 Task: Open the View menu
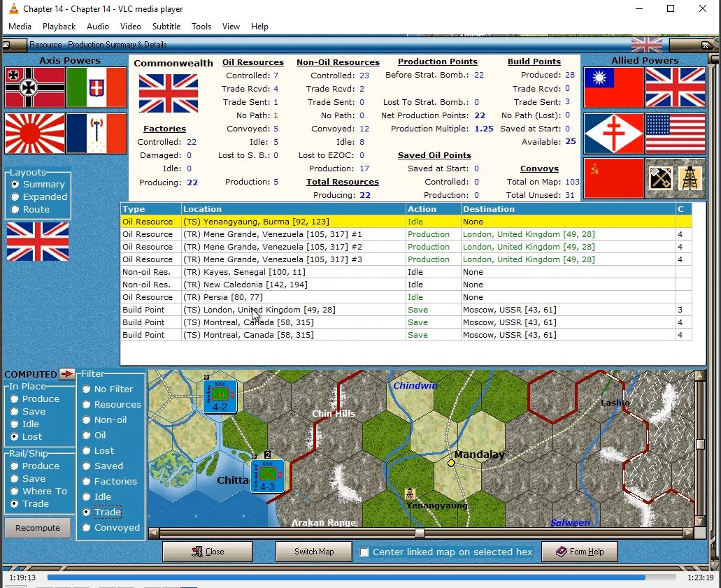coord(231,26)
